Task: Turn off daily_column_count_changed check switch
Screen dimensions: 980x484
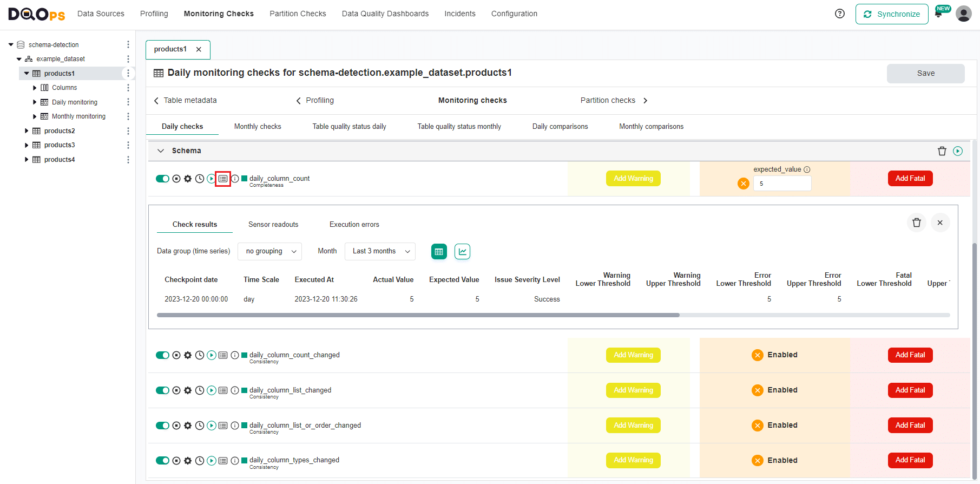Action: coord(162,355)
